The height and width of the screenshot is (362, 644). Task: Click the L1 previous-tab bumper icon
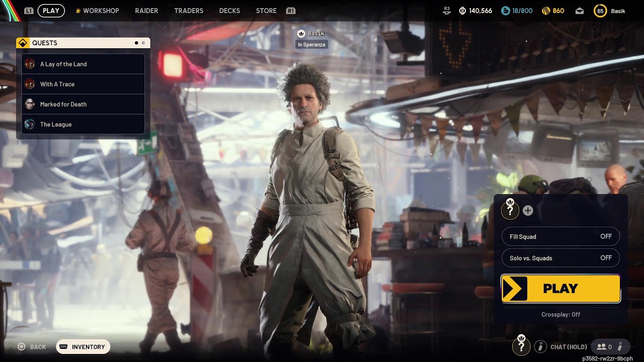(29, 11)
